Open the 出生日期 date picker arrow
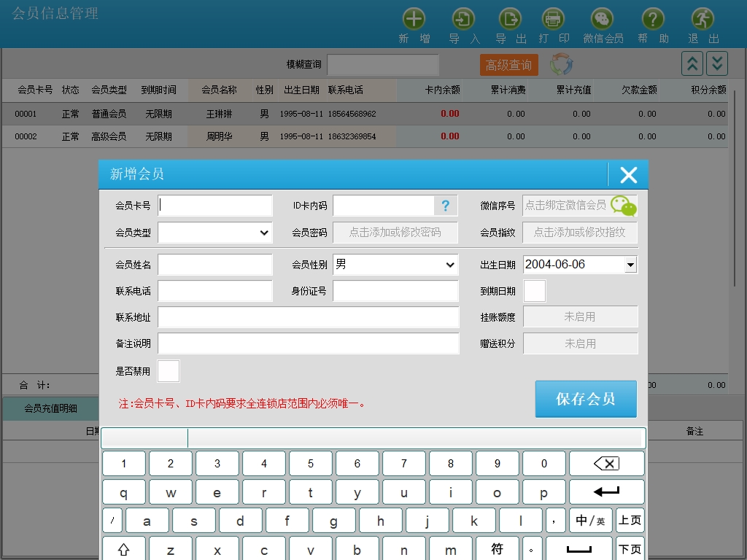747x560 pixels. tap(630, 265)
